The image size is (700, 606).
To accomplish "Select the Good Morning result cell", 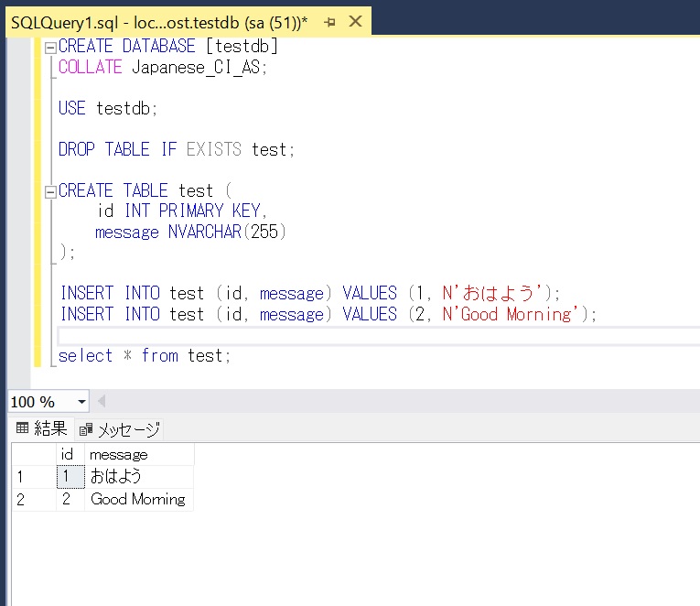I will [x=139, y=499].
